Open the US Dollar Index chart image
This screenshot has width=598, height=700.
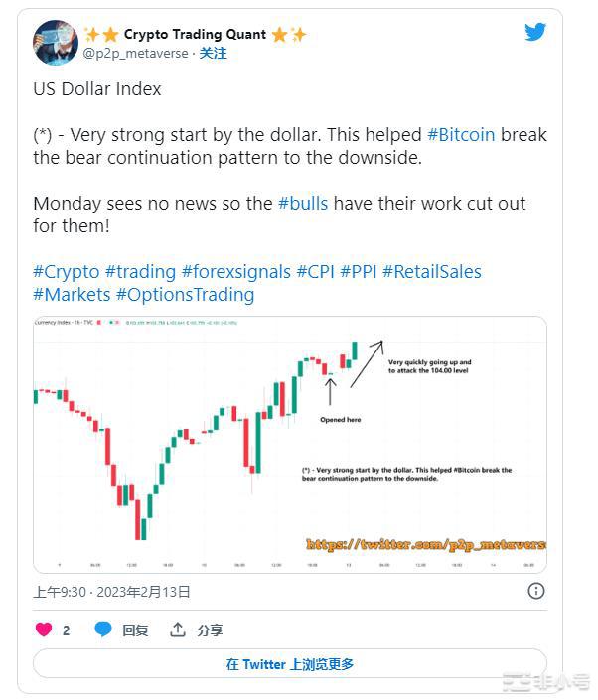[x=290, y=444]
